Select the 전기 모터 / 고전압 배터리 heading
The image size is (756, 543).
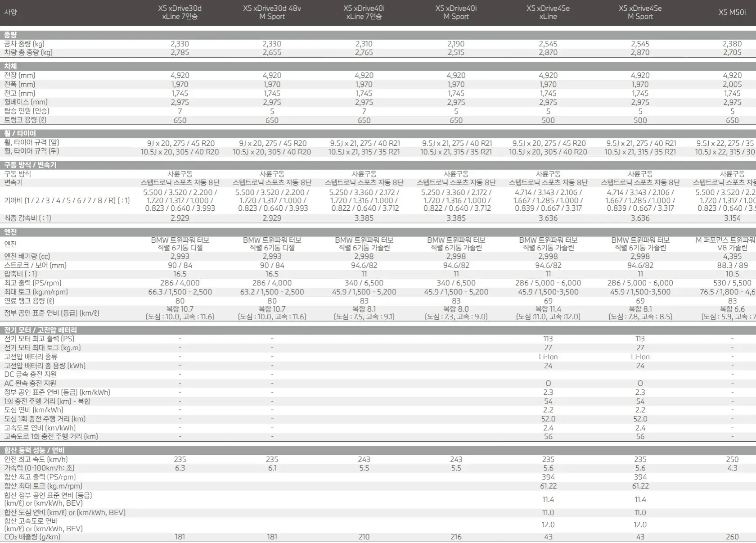[x=40, y=330]
